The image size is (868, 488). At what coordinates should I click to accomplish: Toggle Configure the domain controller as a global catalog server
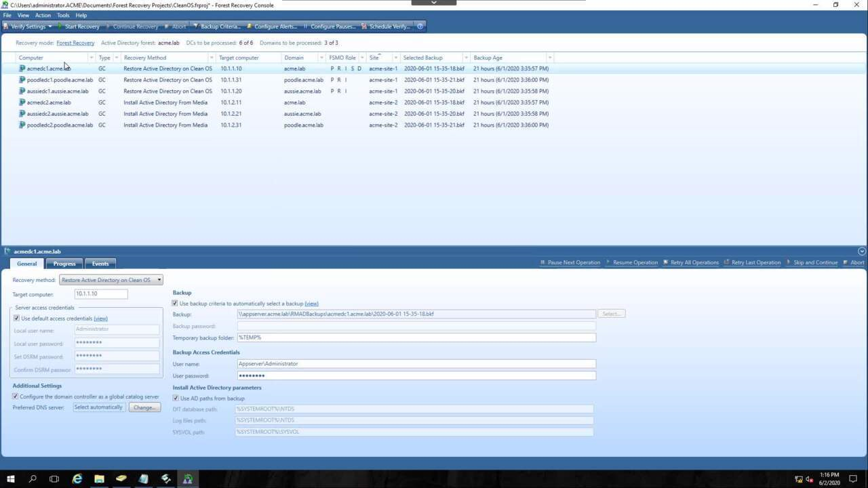click(x=16, y=396)
